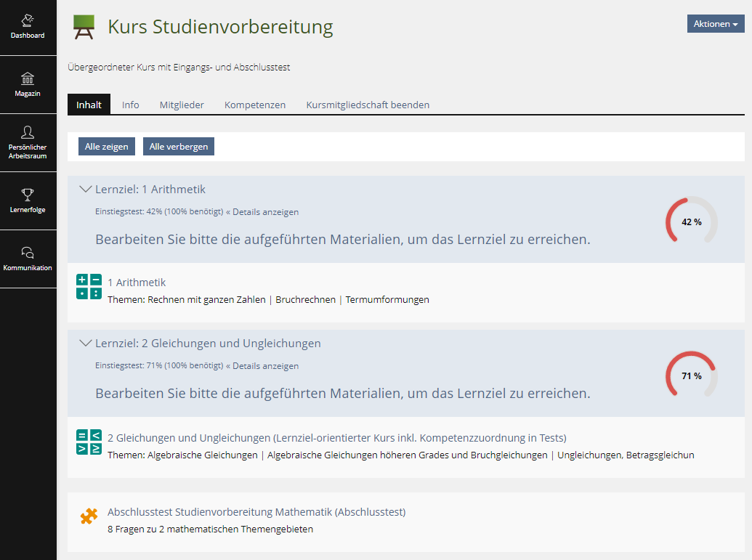
Task: Click the blackboard icon next to the course title
Action: (83, 28)
